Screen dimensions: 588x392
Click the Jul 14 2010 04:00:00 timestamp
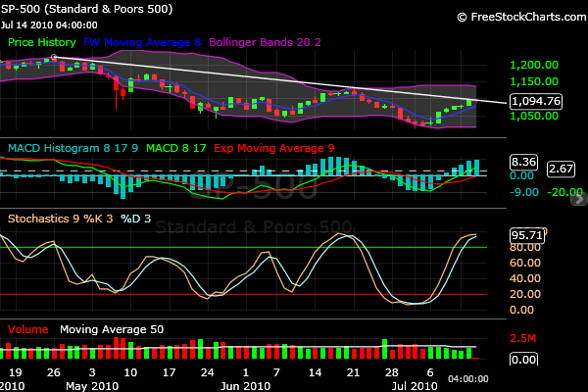49,25
